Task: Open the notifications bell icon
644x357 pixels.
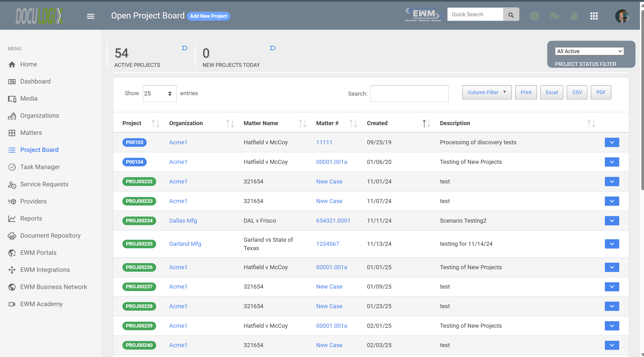Action: coord(574,16)
